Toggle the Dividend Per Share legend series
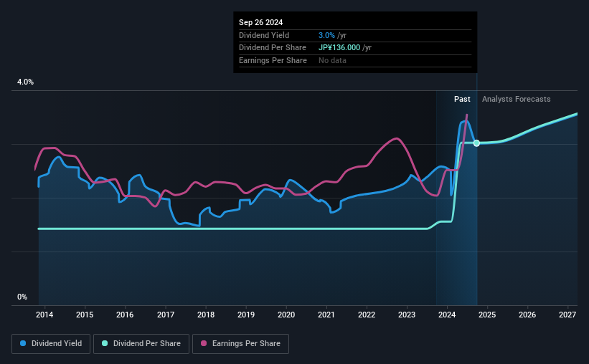The width and height of the screenshot is (589, 364). 141,344
